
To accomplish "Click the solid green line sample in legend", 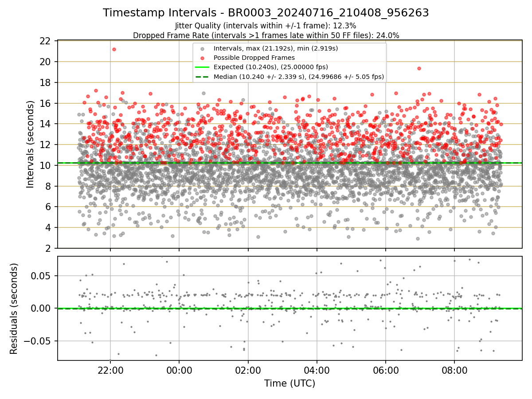I will coord(202,67).
